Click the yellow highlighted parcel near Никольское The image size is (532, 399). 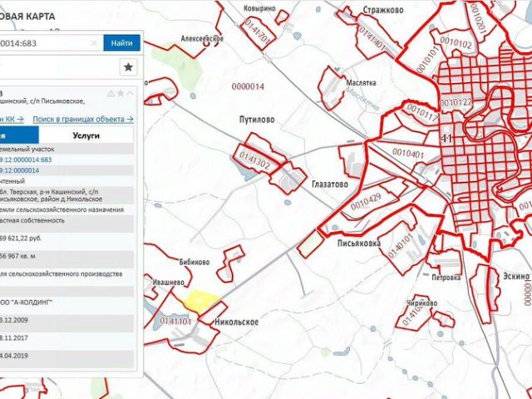click(201, 299)
